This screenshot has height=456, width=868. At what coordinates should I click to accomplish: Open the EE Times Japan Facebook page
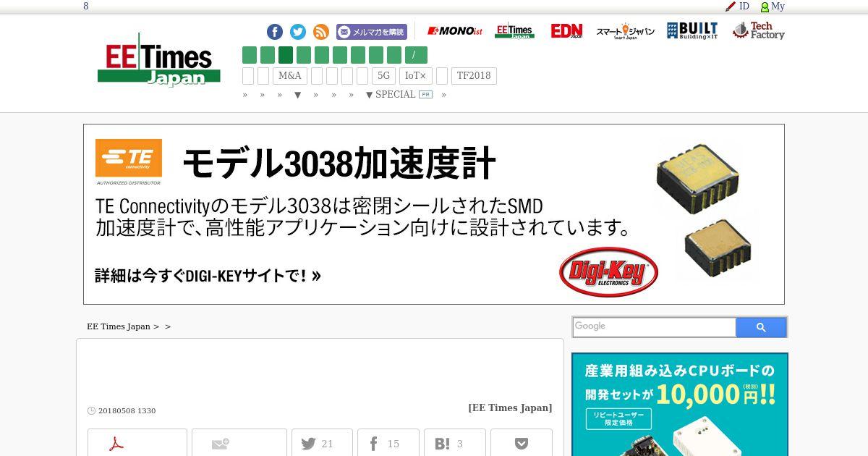[x=275, y=32]
